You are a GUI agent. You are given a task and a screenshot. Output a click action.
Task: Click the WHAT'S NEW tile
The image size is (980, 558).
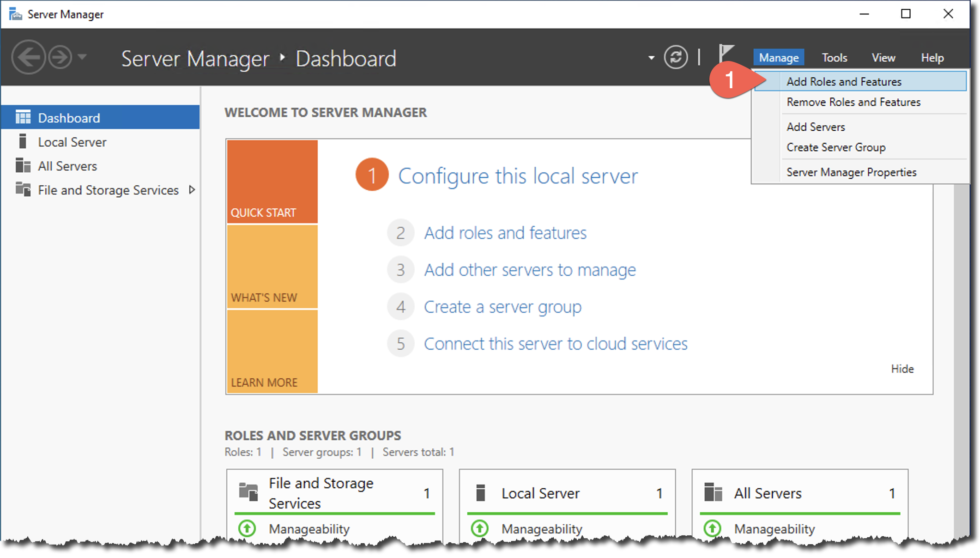[x=272, y=267]
